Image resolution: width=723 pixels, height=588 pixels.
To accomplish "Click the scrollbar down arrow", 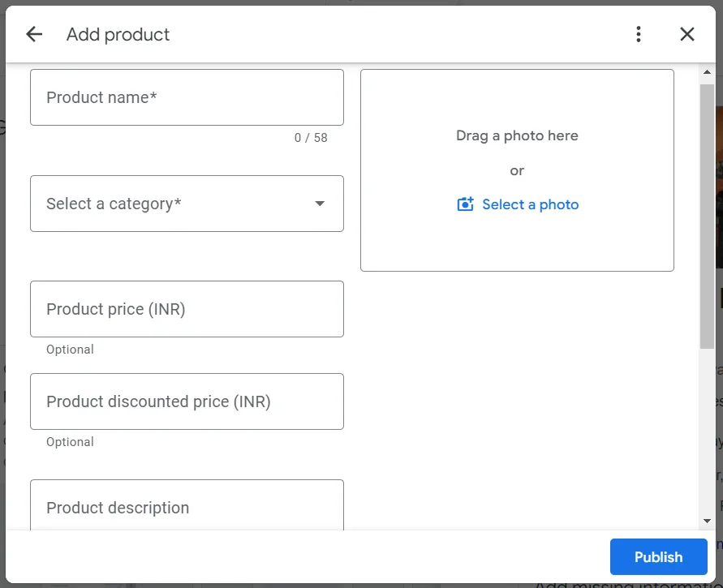I will (x=707, y=521).
